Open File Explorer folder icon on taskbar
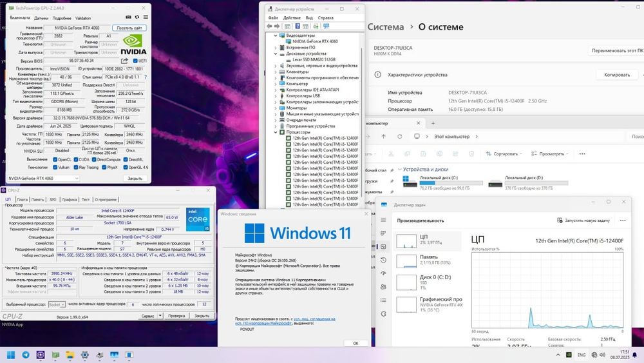644x363 pixels. click(x=70, y=355)
